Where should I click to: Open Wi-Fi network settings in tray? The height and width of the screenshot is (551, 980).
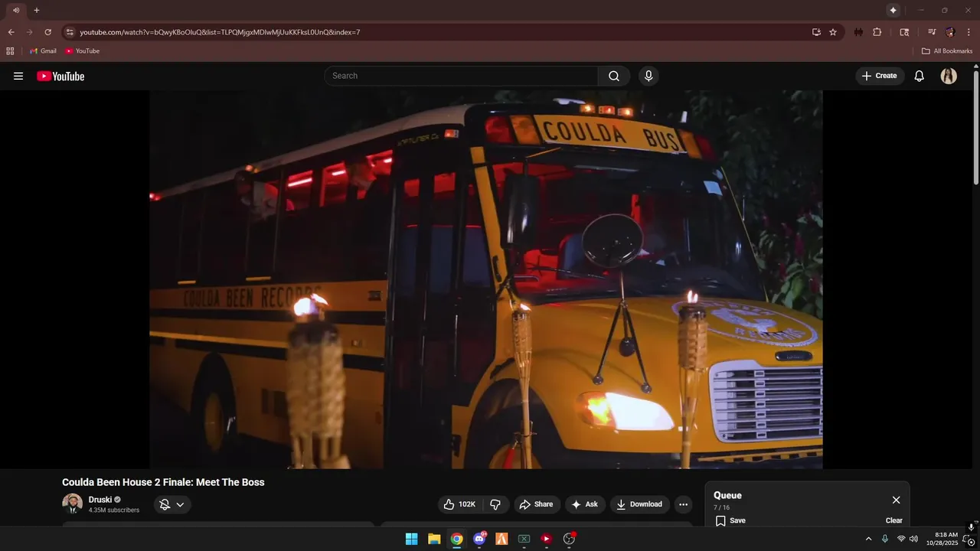point(901,539)
